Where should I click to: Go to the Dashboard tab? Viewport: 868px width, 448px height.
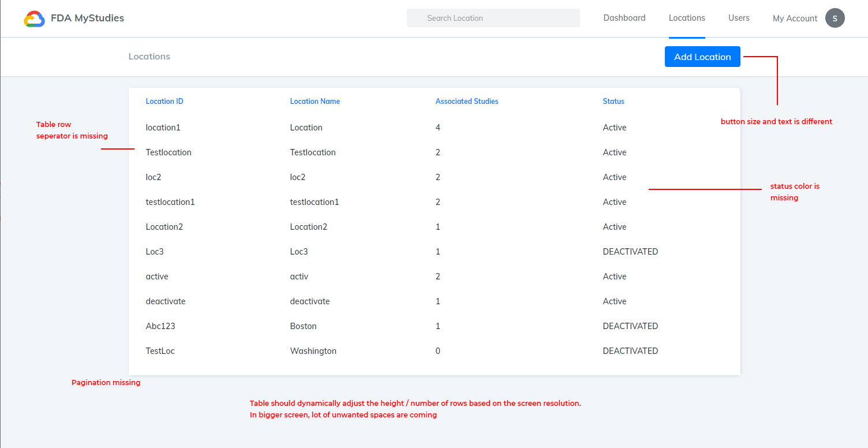(624, 18)
